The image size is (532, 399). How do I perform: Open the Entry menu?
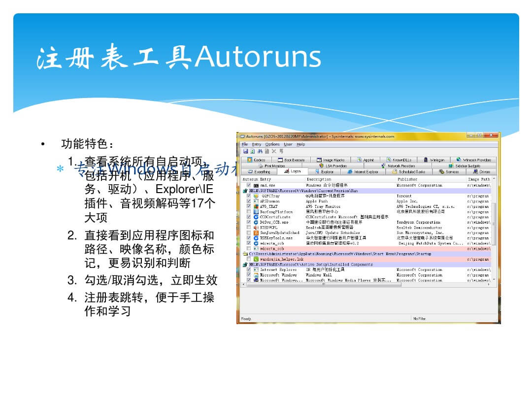tap(257, 144)
